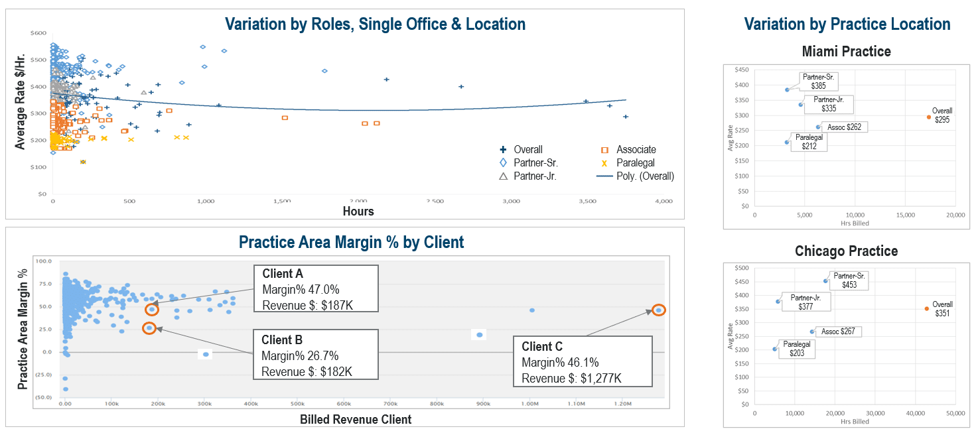Image resolution: width=980 pixels, height=433 pixels.
Task: Click the '$500' tick in the Chicago chart
Action: [x=741, y=268]
